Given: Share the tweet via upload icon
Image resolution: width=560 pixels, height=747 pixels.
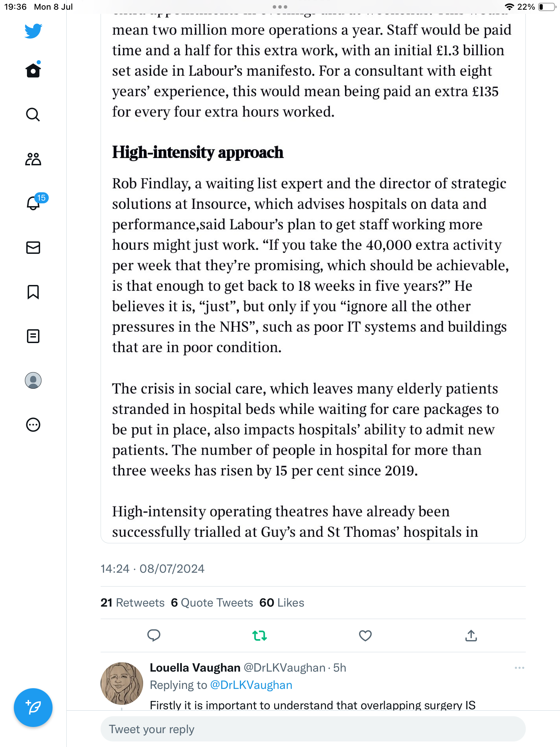Looking at the screenshot, I should [471, 635].
